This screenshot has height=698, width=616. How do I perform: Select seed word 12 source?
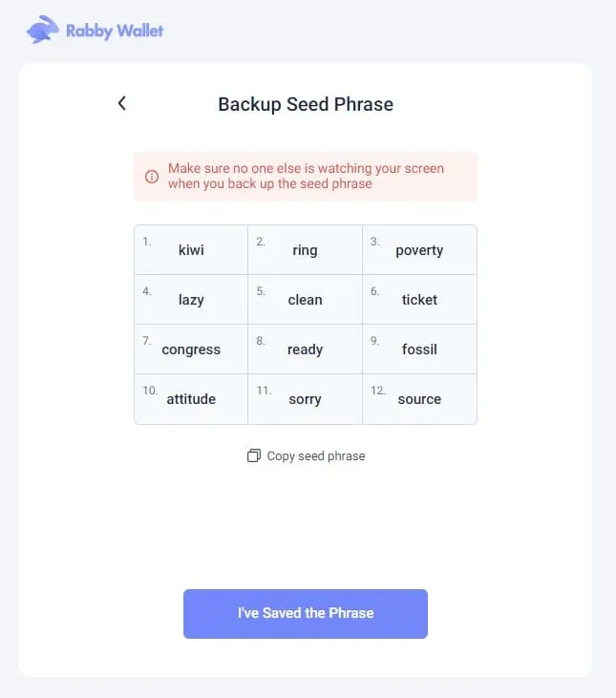click(419, 399)
